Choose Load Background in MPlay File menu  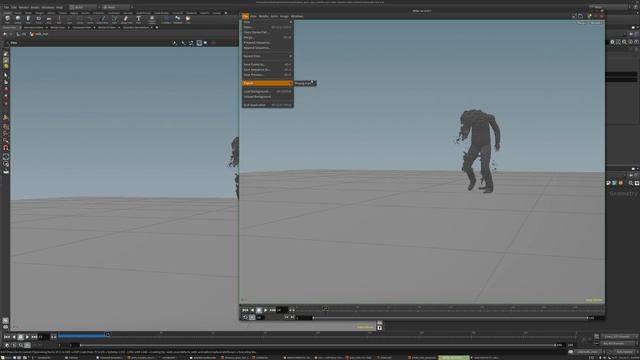(267, 91)
